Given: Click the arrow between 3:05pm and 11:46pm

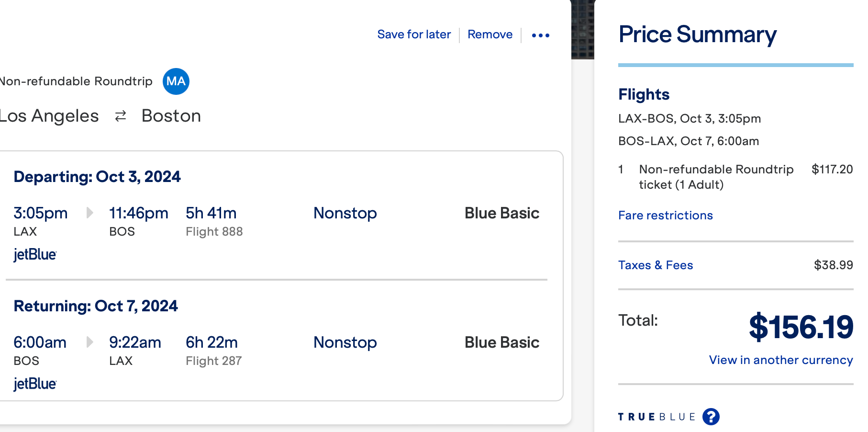Looking at the screenshot, I should 89,213.
